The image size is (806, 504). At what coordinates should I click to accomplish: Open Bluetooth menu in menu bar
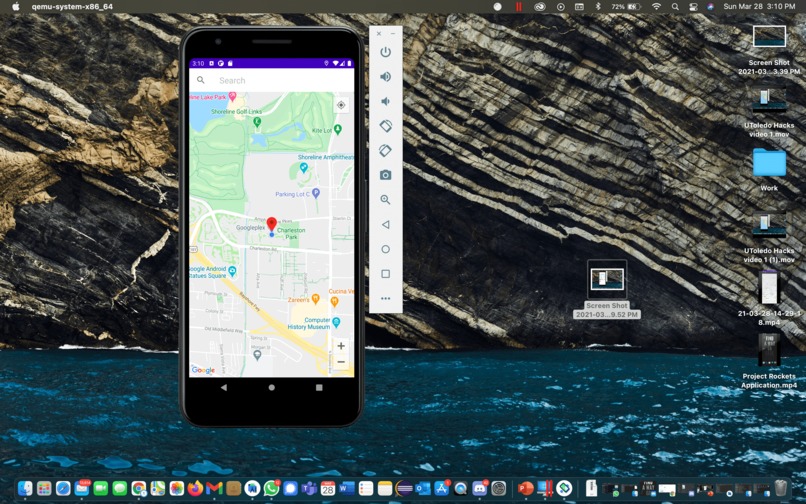(x=598, y=7)
